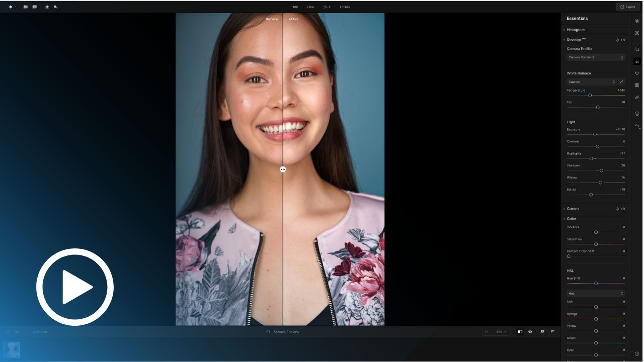The image size is (644, 362).
Task: Click the Vibrance slider handle
Action: tap(596, 232)
